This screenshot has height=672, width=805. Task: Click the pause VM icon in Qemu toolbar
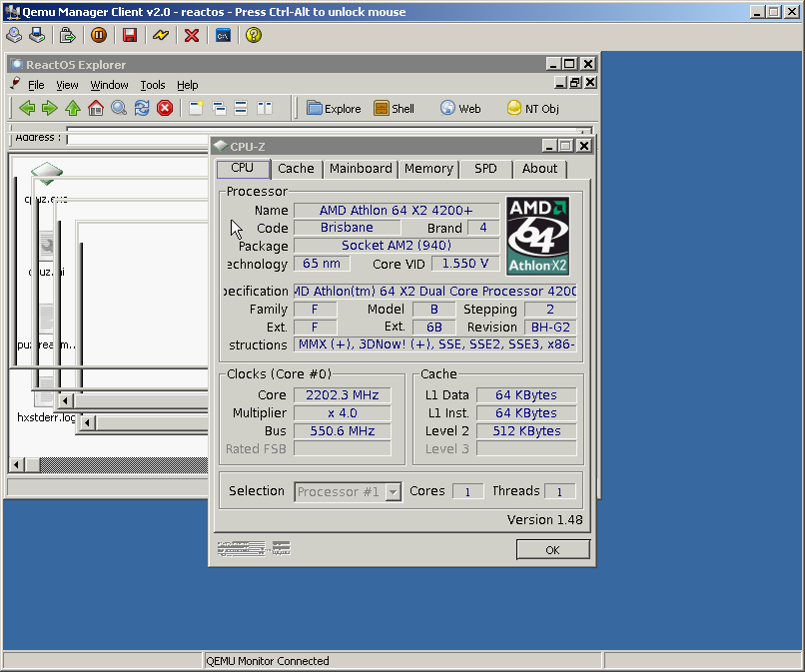[x=98, y=35]
